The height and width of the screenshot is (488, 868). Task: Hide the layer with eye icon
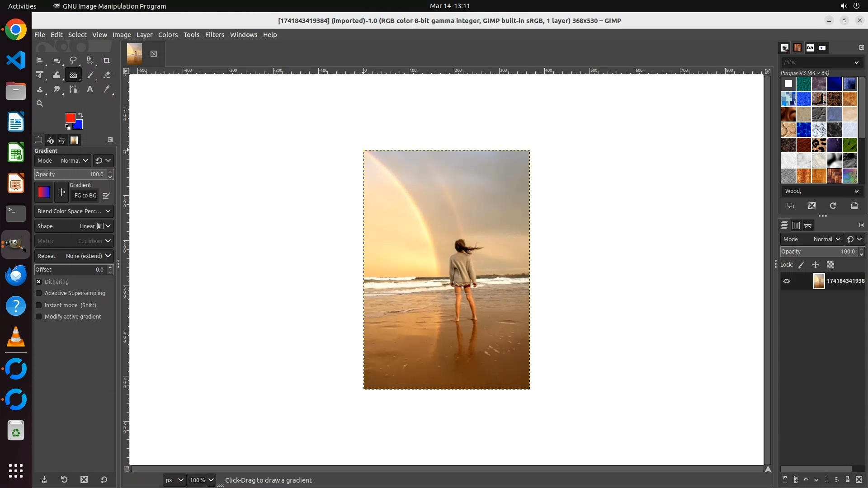coord(787,281)
